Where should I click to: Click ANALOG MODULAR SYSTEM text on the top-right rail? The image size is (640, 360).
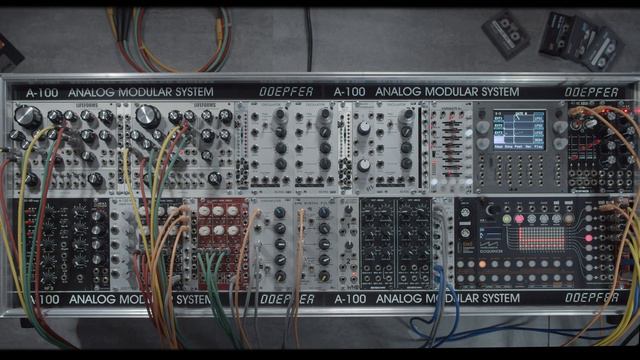click(x=447, y=92)
